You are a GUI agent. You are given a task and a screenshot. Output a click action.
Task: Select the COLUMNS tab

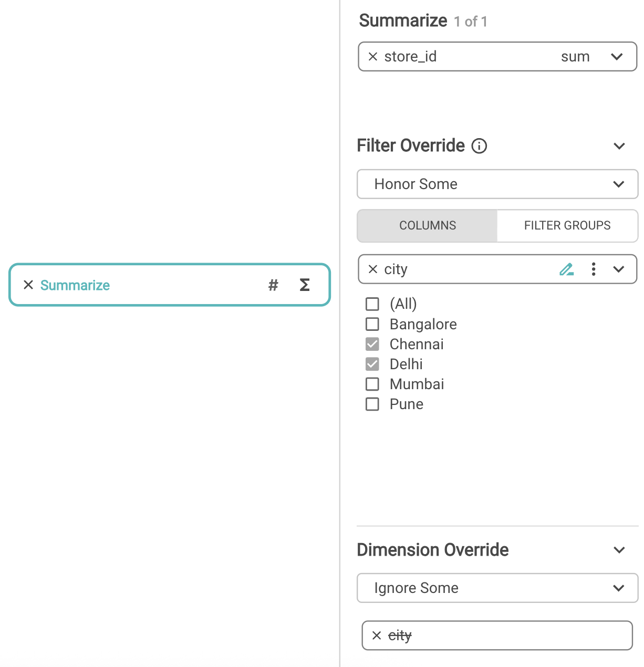tap(428, 226)
